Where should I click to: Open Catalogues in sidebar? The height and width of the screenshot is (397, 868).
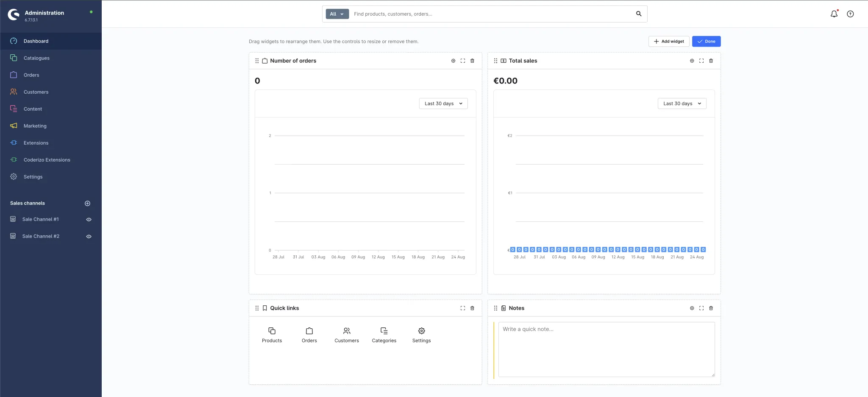51,58
